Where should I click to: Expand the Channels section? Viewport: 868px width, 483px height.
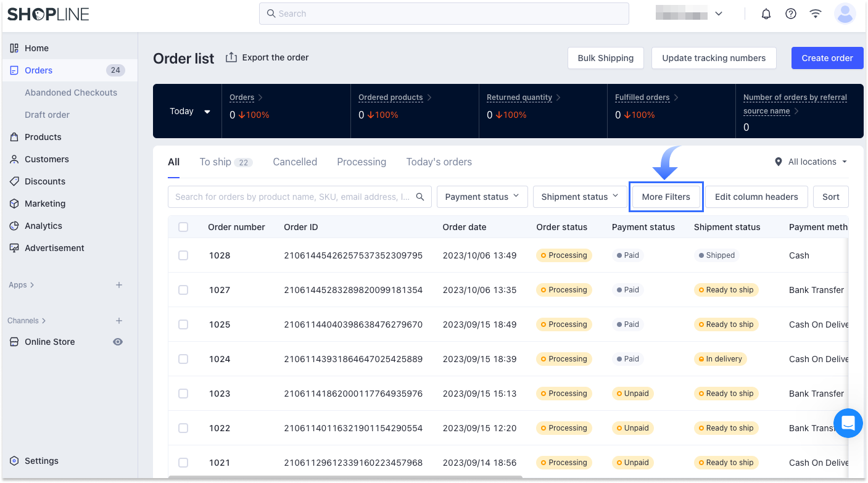pos(27,321)
